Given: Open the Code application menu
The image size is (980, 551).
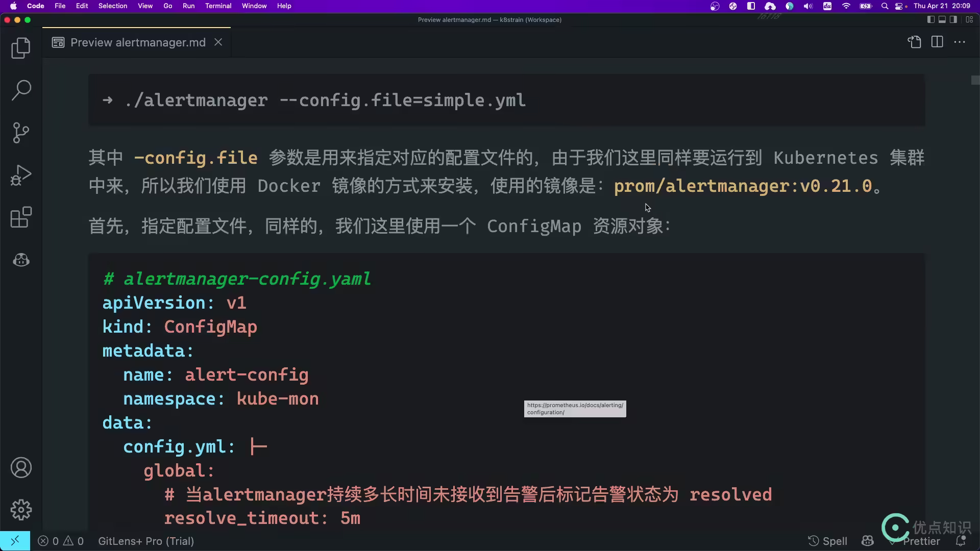Looking at the screenshot, I should coord(35,6).
